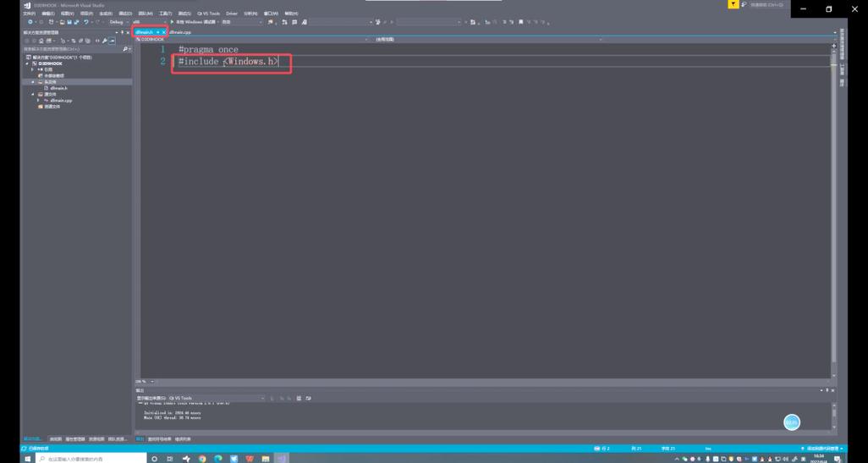Screen dimensions: 868x463
Task: Click the Open File toolbar icon
Action: [63, 22]
